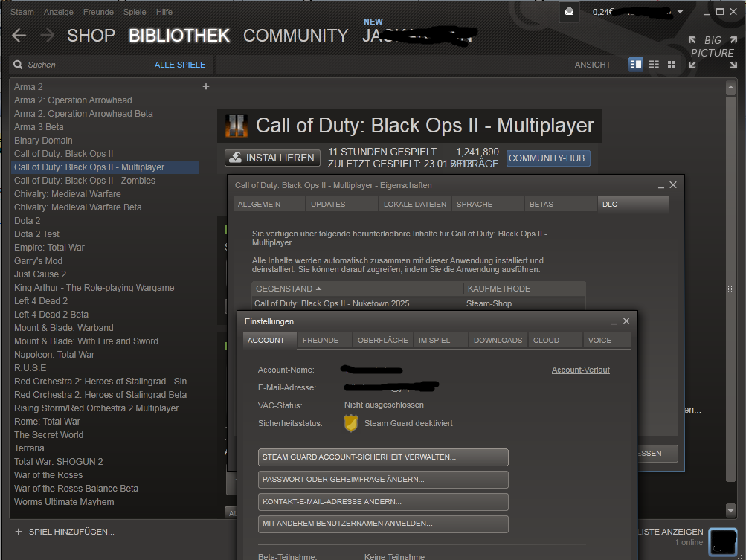Sort DLC list by GEGENSTAND column

click(x=357, y=289)
